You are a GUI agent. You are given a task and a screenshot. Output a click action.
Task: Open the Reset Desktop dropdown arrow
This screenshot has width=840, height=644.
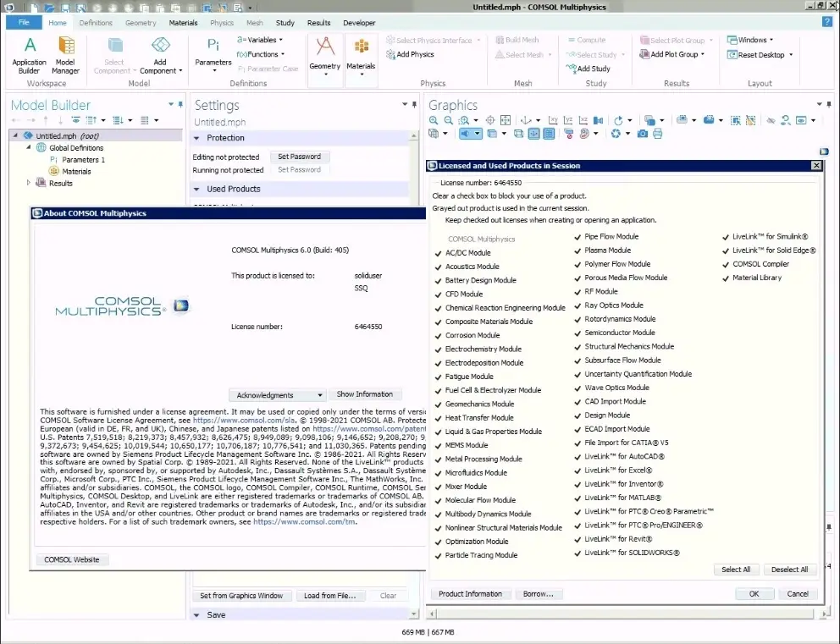pos(791,55)
